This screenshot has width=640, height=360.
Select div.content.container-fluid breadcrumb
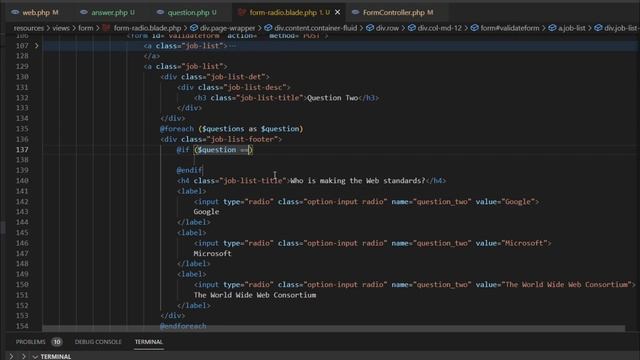click(x=316, y=28)
